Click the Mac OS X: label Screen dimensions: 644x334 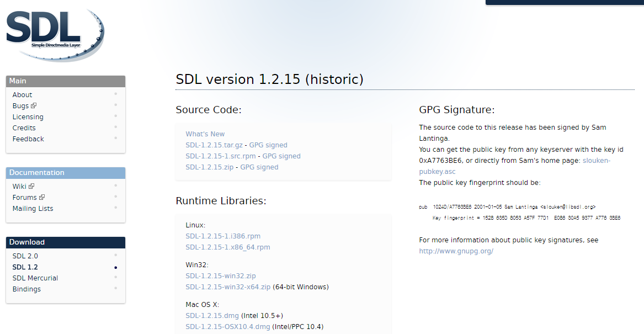coord(203,305)
